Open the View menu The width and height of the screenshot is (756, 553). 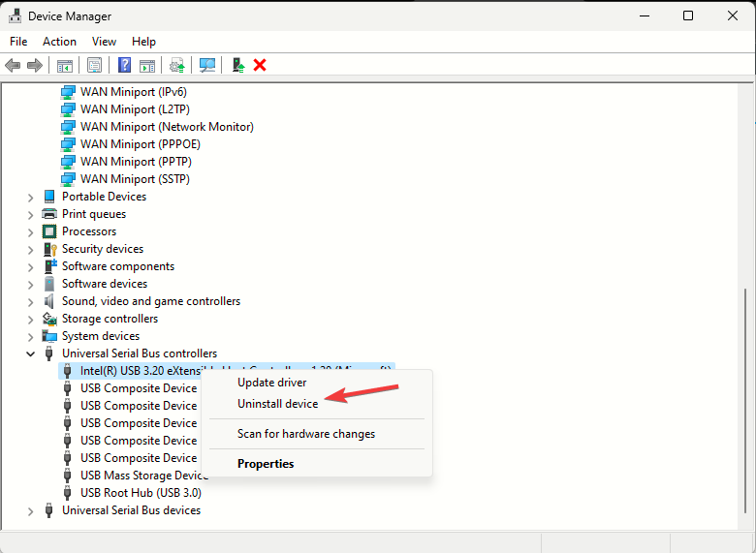tap(104, 42)
